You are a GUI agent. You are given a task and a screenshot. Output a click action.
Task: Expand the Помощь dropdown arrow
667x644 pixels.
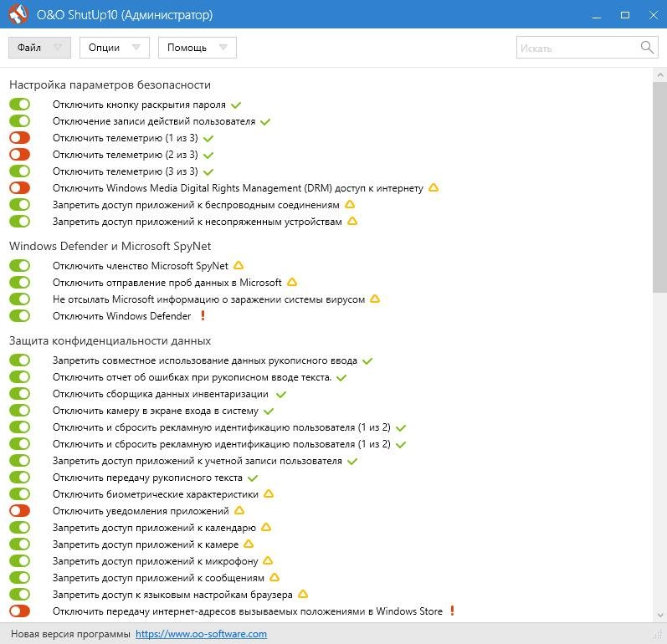click(223, 47)
